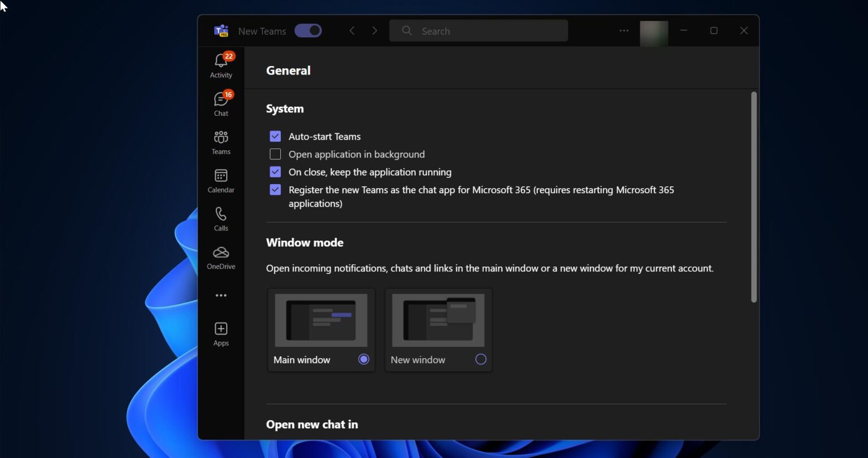Open the Calls phone icon
This screenshot has height=458, width=868.
221,215
